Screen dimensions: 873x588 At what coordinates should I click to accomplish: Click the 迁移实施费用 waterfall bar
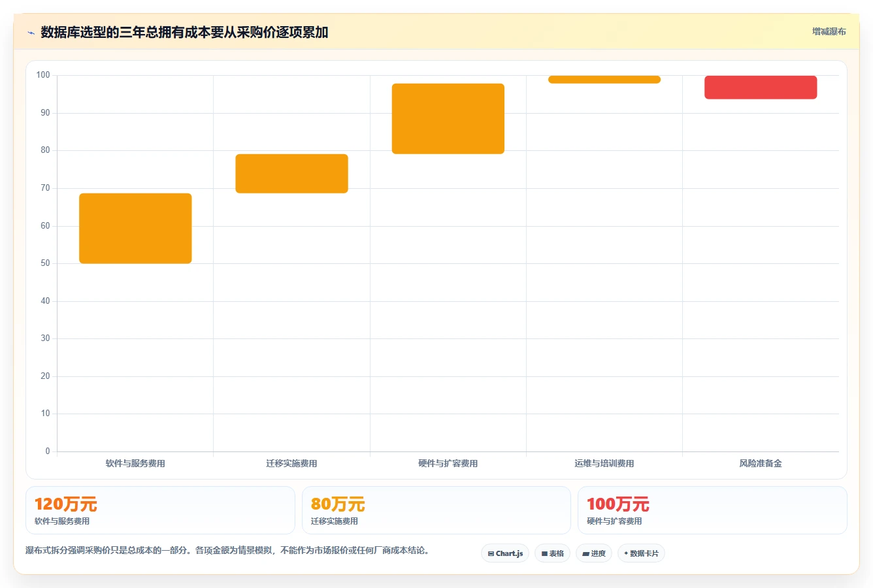coord(291,174)
